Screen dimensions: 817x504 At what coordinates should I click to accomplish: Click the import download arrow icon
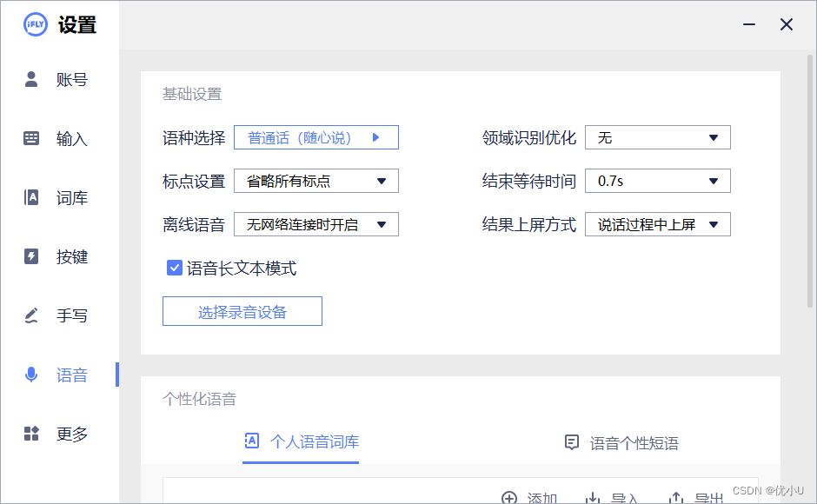pyautogui.click(x=593, y=498)
